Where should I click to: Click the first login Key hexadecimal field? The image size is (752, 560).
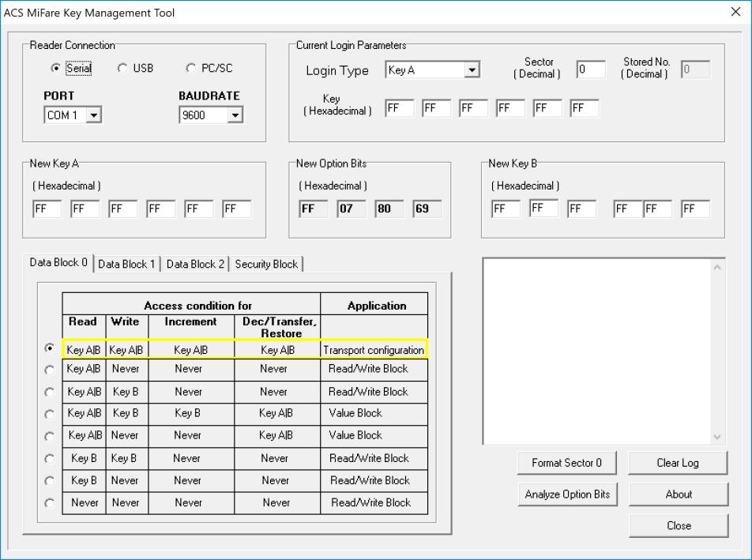[400, 108]
